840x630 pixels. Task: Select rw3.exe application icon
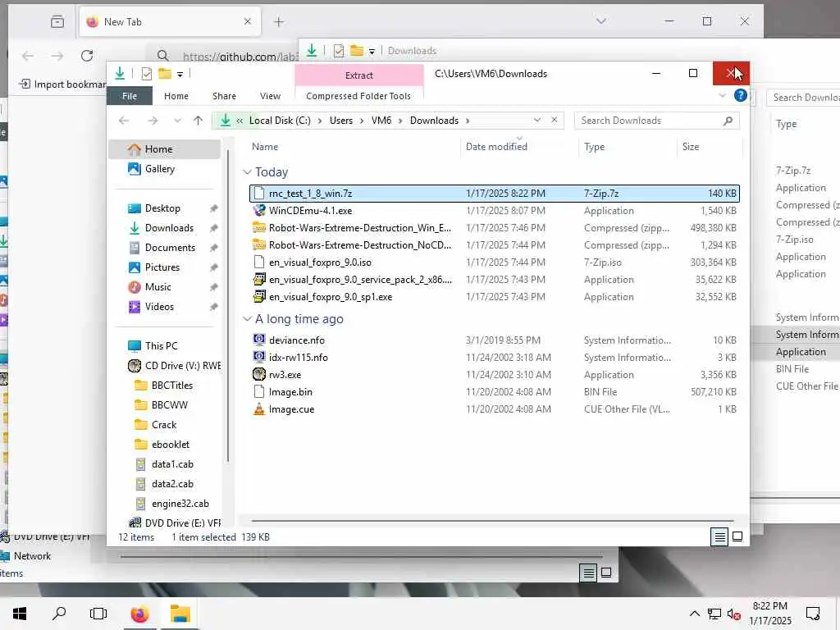[259, 374]
